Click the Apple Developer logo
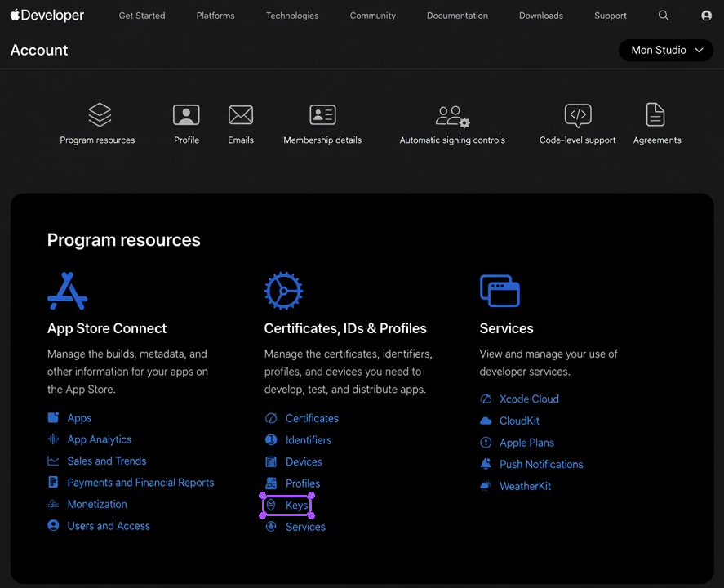This screenshot has height=588, width=724. (x=47, y=16)
